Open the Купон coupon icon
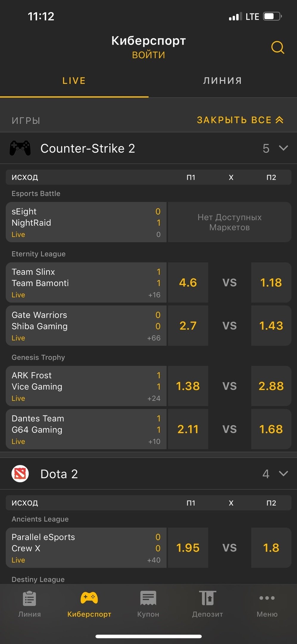Screen dimensions: 297x644 (148, 598)
